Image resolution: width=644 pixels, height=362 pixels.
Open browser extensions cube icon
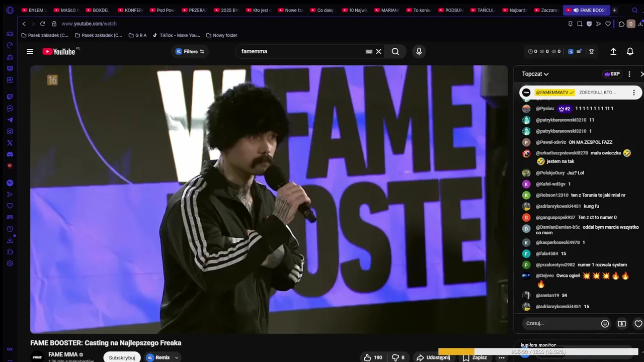click(x=621, y=24)
